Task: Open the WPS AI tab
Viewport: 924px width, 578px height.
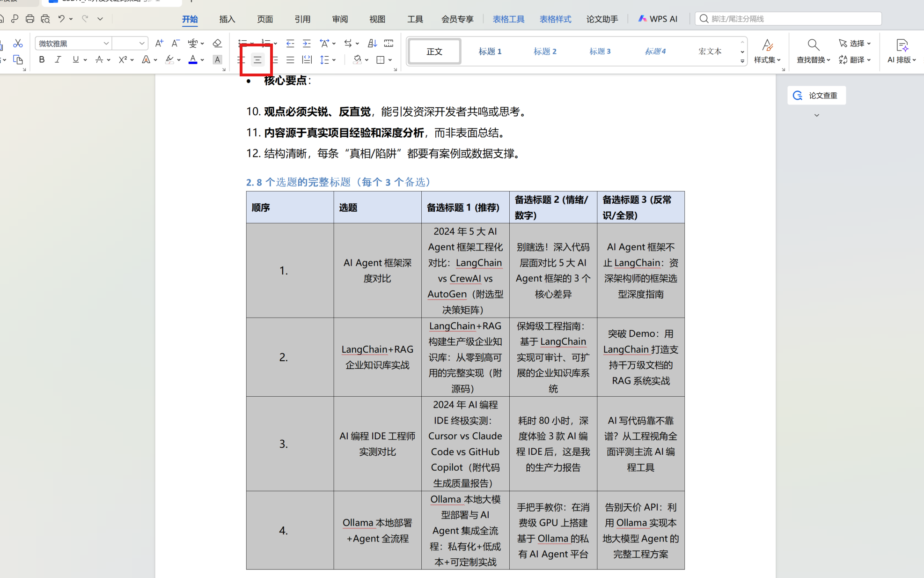Action: pos(658,19)
